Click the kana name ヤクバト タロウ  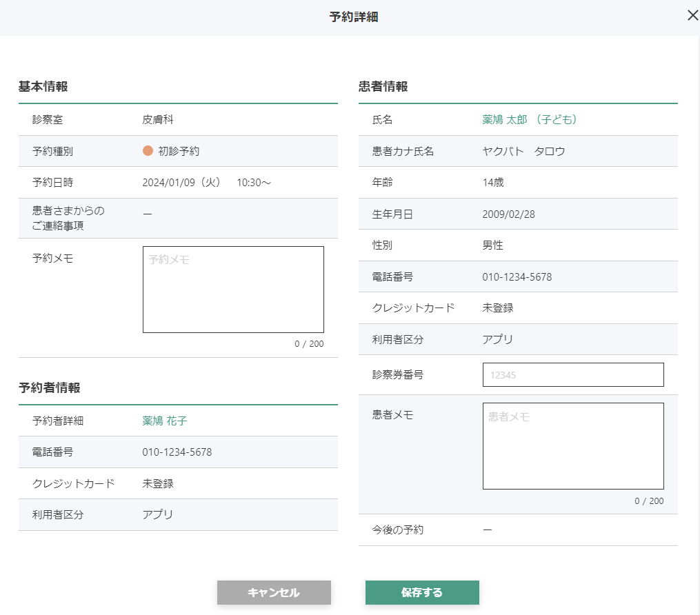[x=523, y=151]
